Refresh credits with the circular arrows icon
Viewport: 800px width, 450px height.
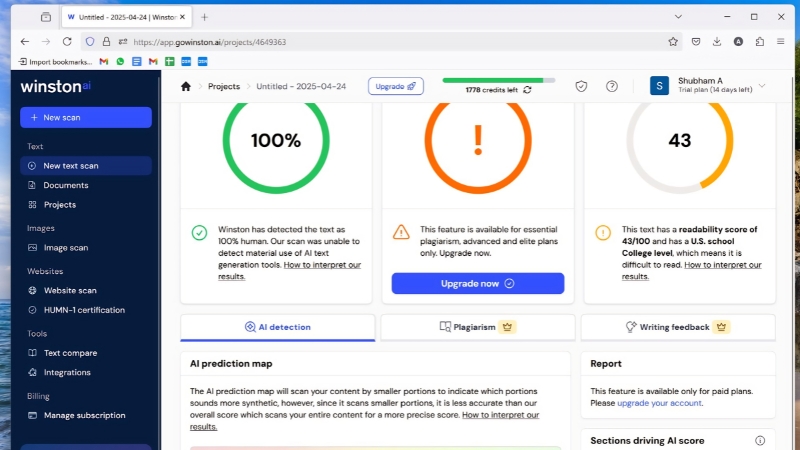click(x=527, y=90)
